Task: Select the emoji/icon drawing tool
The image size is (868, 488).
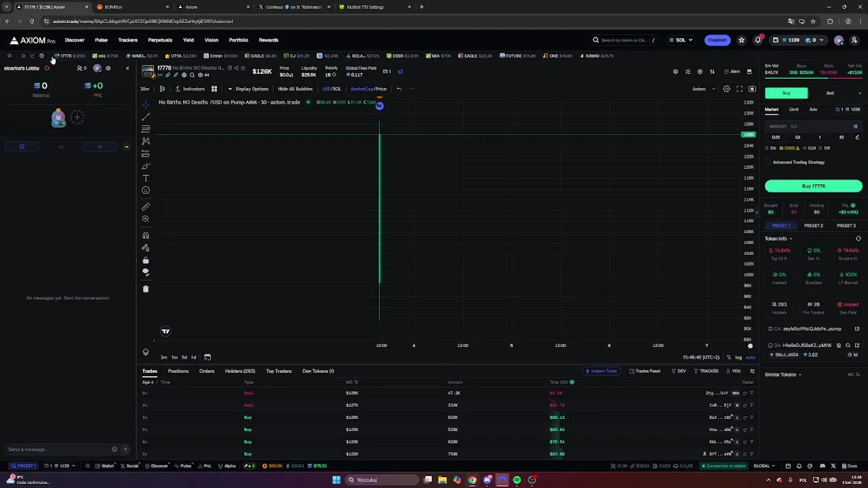Action: click(x=145, y=190)
